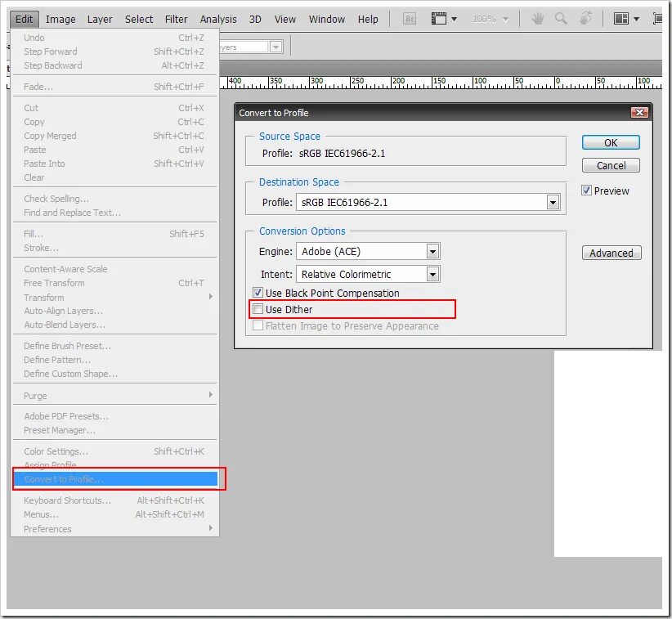672x619 pixels.
Task: Check Flatten Image to Preserve Appearance
Action: (258, 325)
